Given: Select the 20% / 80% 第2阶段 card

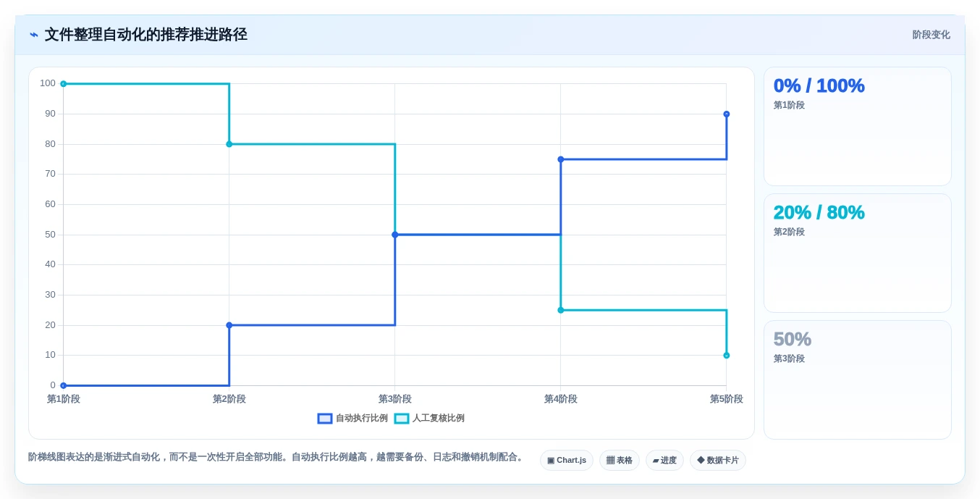Looking at the screenshot, I should [x=858, y=253].
